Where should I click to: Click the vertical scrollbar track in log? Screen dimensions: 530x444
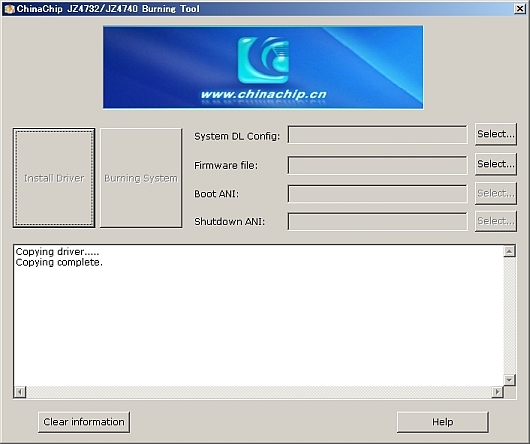[509, 316]
